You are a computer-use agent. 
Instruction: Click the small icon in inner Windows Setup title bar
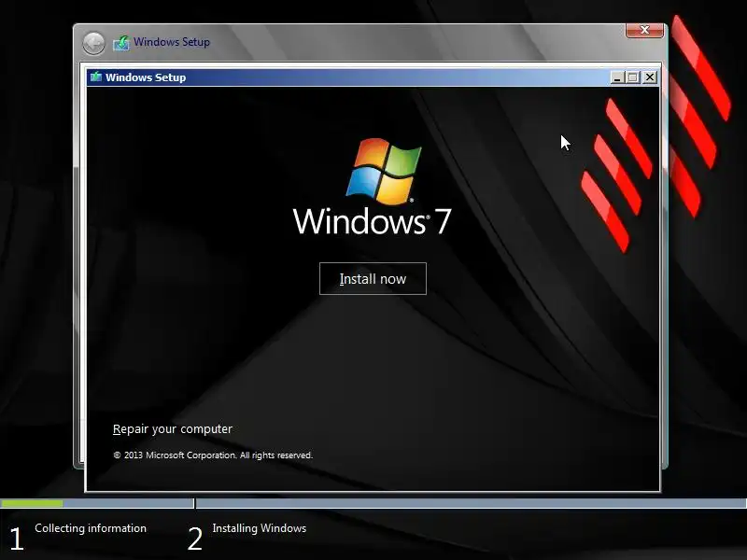96,77
